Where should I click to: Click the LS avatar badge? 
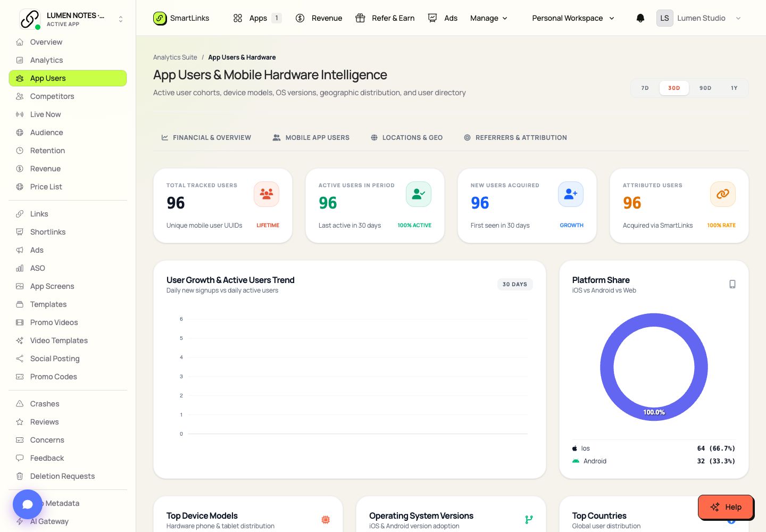pos(664,18)
